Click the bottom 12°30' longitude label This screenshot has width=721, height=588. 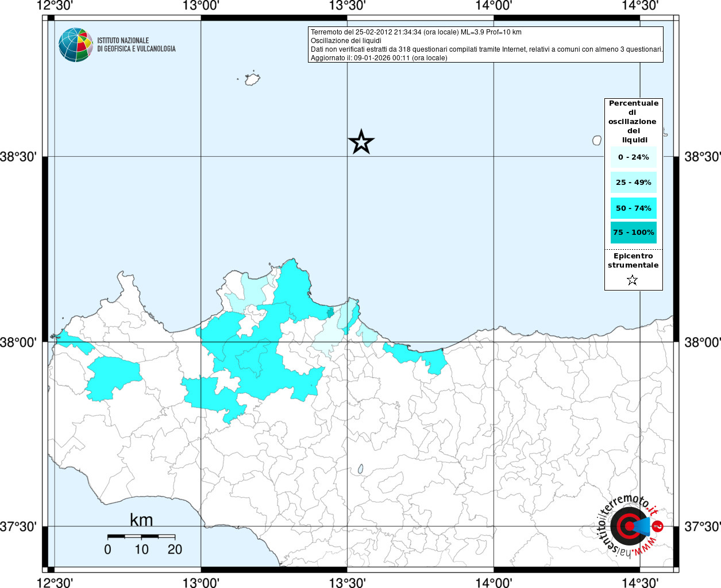pyautogui.click(x=55, y=582)
